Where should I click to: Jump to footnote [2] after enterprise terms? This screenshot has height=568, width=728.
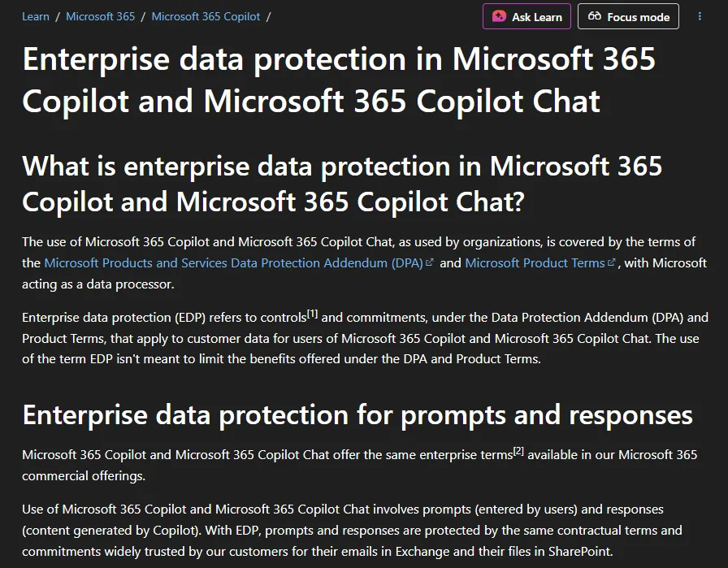[518, 451]
